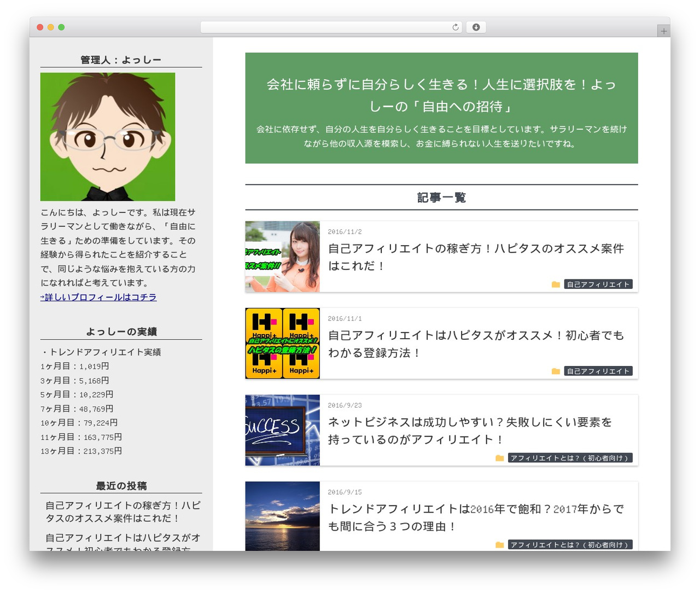Click folder icon on the 2016/9/23 article
Viewport: 700px width, 593px height.
click(499, 458)
